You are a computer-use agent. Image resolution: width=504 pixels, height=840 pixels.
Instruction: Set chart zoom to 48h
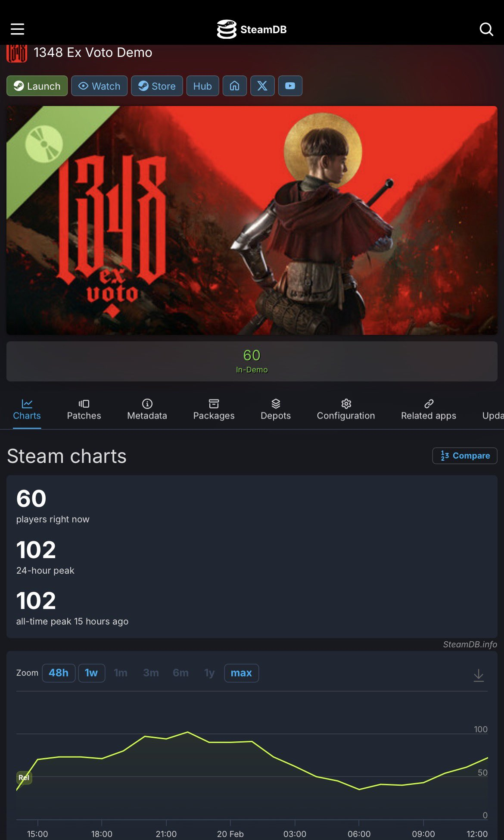(59, 673)
